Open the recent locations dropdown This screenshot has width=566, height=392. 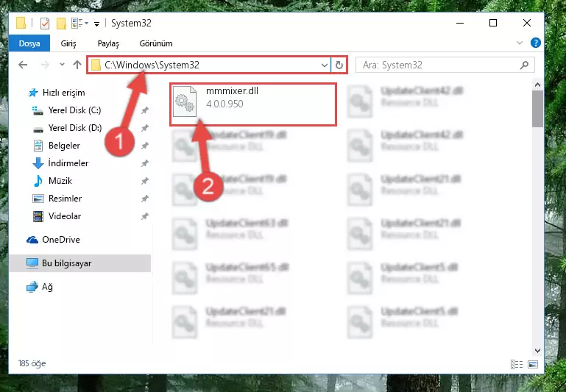click(x=62, y=65)
